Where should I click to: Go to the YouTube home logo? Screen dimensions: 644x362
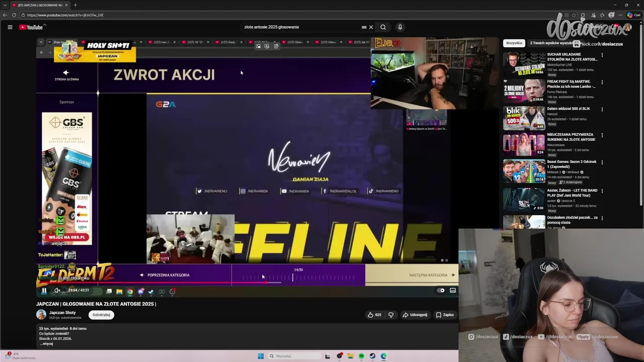31,27
